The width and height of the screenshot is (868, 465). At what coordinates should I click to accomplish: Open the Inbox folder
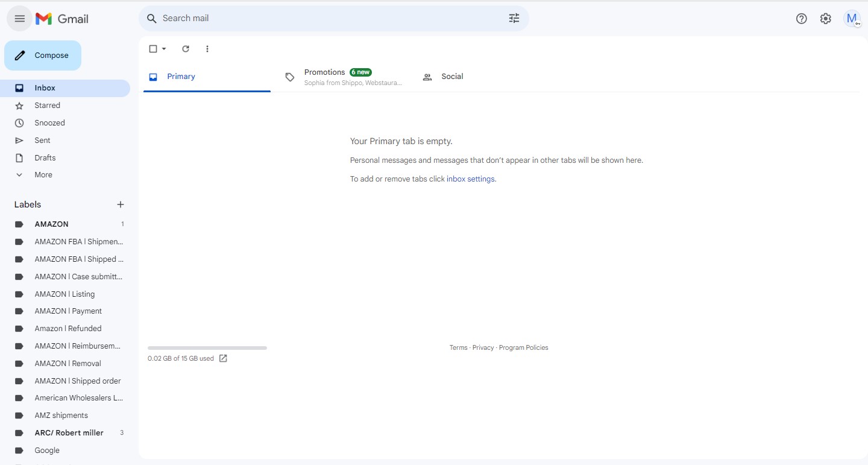[65, 88]
